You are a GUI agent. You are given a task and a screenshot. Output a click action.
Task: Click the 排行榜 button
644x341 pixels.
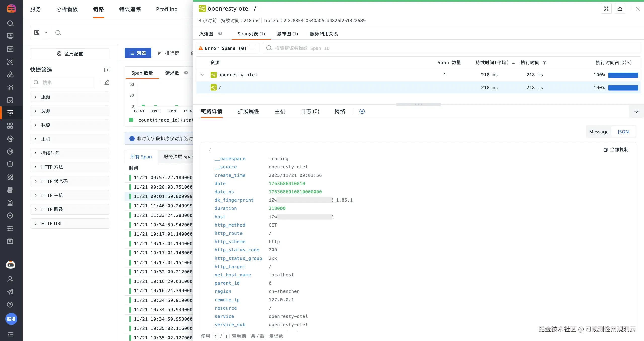pos(168,53)
